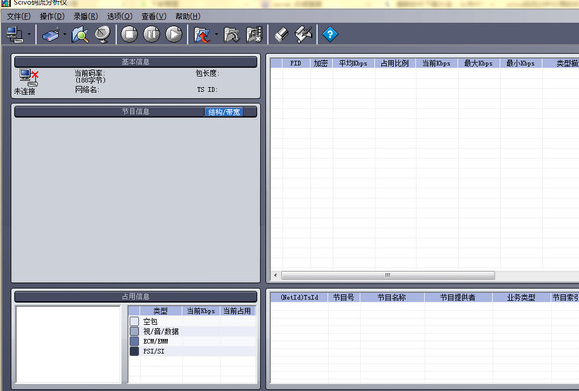
Task: Open the dropdown beside the red-arrow folder
Action: (x=216, y=34)
